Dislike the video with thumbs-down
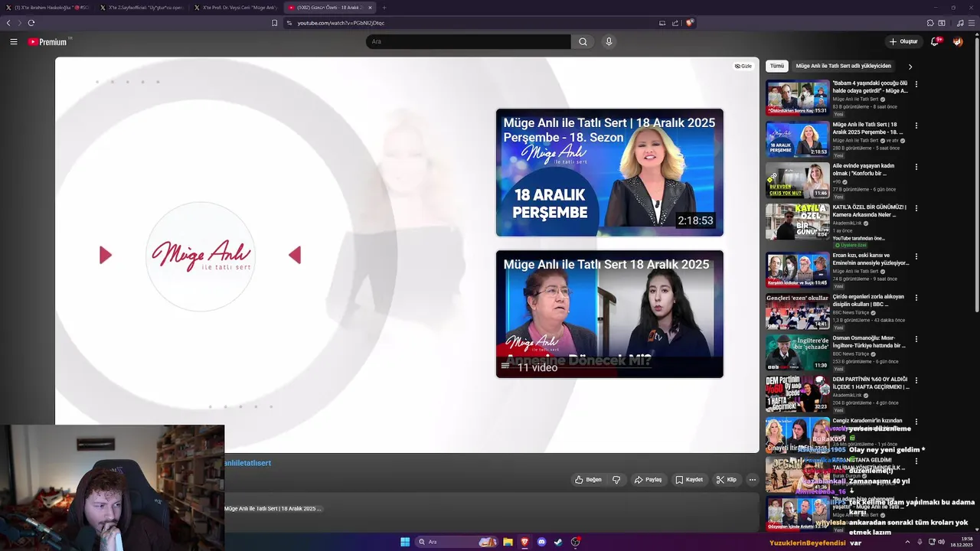 click(616, 480)
